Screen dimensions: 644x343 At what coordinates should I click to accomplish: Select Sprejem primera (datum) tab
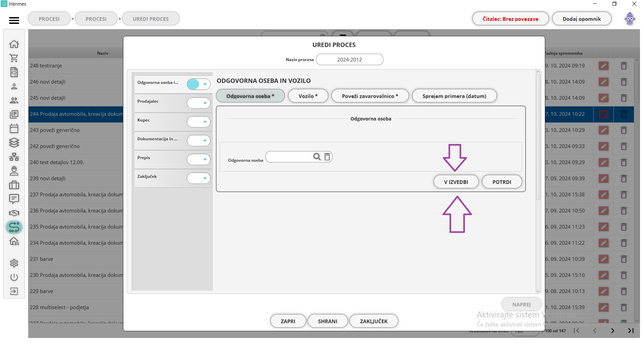pyautogui.click(x=454, y=96)
